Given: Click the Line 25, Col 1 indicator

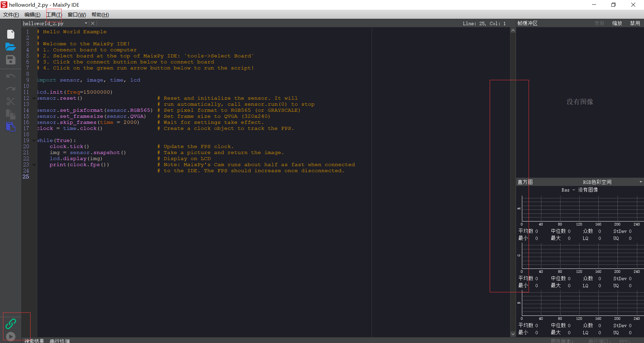Looking at the screenshot, I should [484, 23].
